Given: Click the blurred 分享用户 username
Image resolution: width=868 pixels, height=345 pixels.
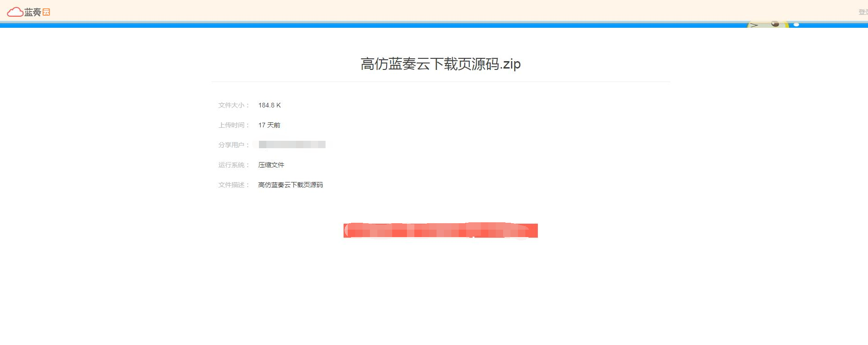Looking at the screenshot, I should pyautogui.click(x=292, y=144).
